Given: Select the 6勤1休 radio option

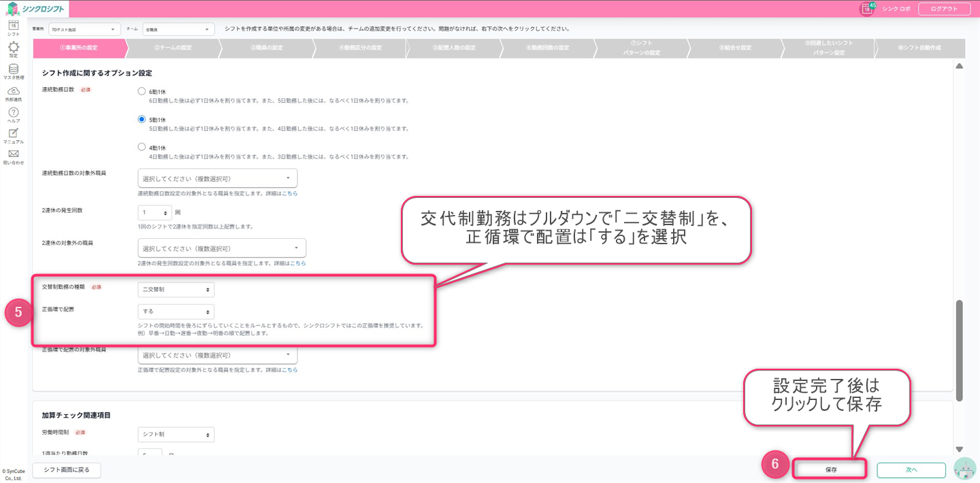Looking at the screenshot, I should pyautogui.click(x=142, y=90).
